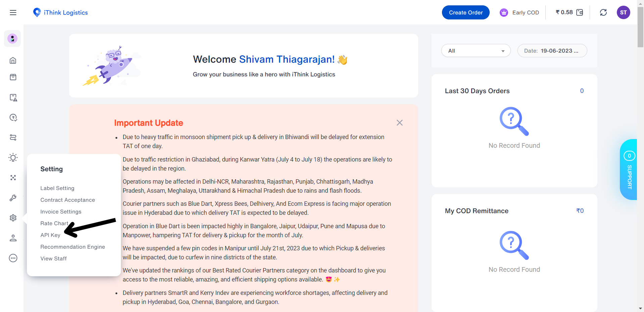Click the Early COD link
Screen dimensions: 644x312
point(526,13)
